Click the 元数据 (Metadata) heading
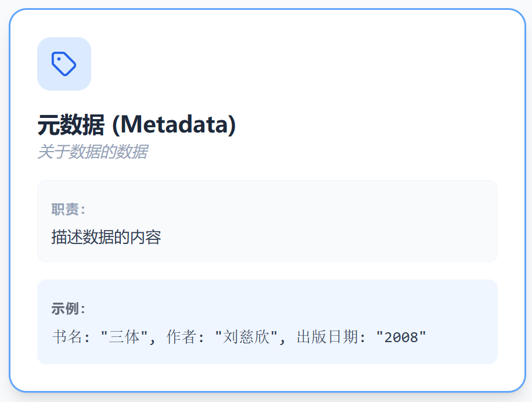The width and height of the screenshot is (532, 402). pyautogui.click(x=136, y=125)
